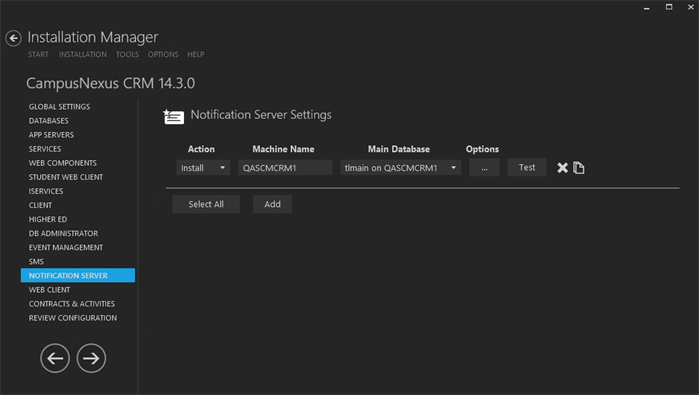Select Notification Server in sidebar

[x=78, y=276]
